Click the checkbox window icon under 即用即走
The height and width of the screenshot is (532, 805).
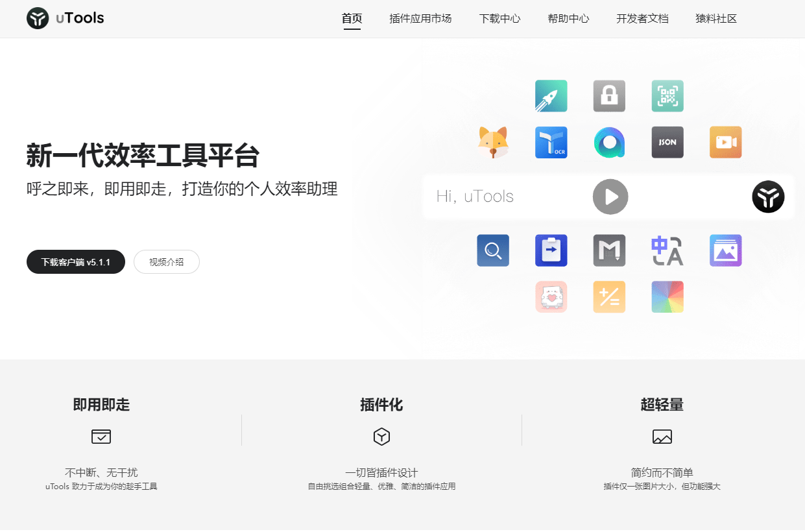101,437
